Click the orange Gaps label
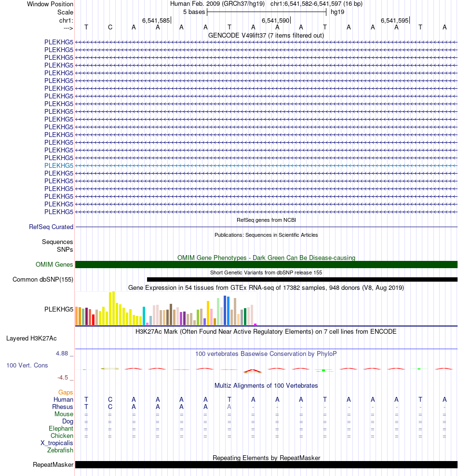 pyautogui.click(x=66, y=392)
